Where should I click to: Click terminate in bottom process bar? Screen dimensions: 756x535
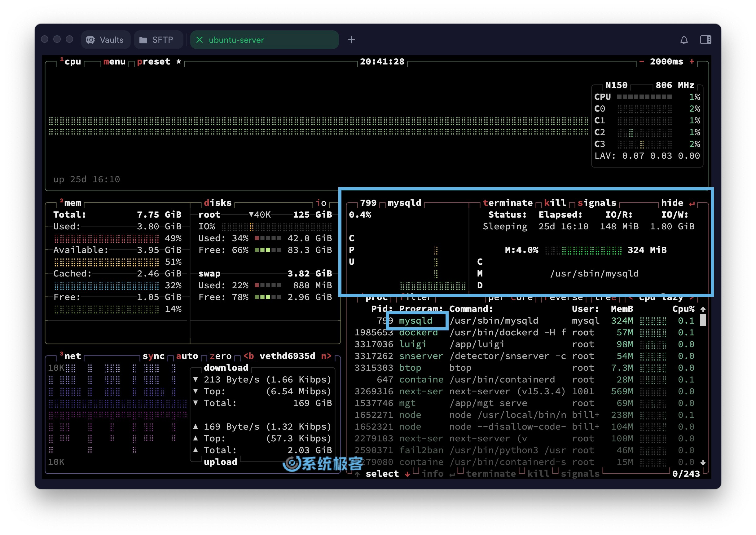[x=491, y=474]
